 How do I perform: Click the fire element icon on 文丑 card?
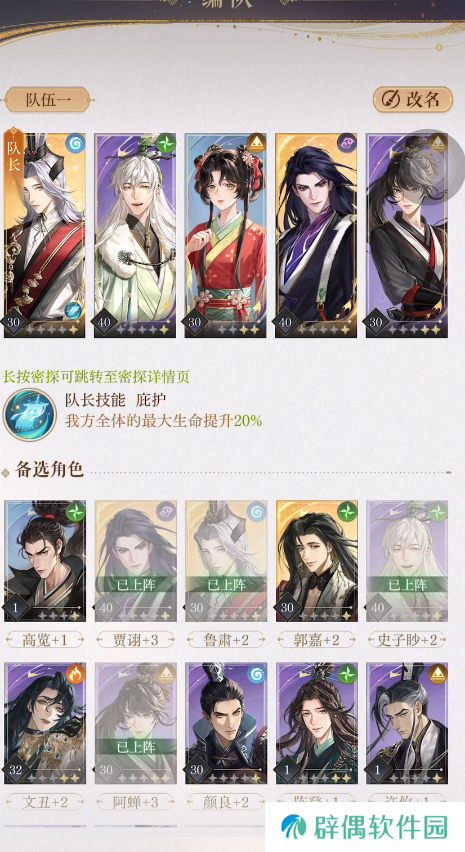point(76,674)
